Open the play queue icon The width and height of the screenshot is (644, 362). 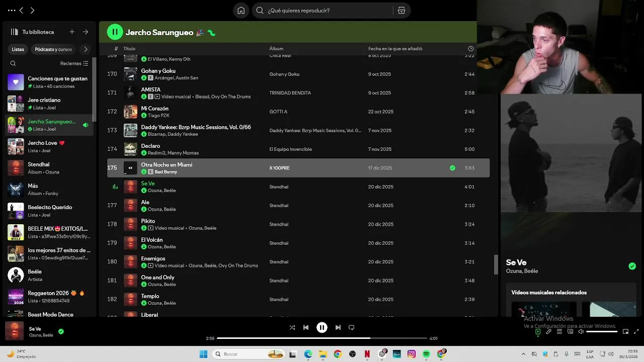coord(559,331)
